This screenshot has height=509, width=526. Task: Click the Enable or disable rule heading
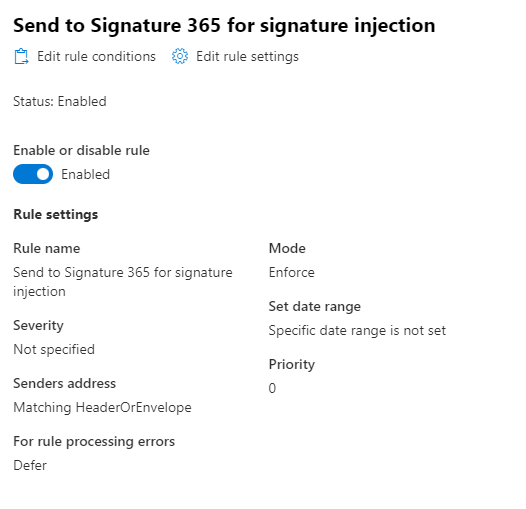(x=82, y=150)
